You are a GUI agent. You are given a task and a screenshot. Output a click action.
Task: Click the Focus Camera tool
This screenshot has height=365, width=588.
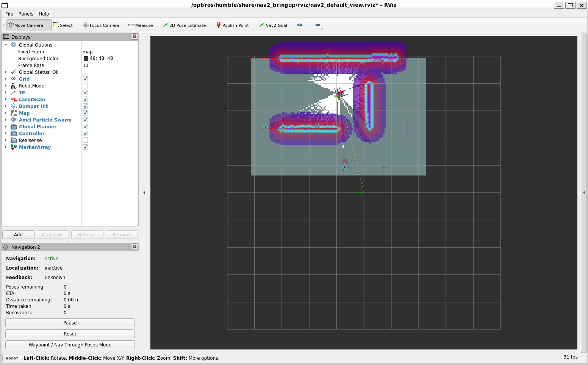(x=101, y=25)
